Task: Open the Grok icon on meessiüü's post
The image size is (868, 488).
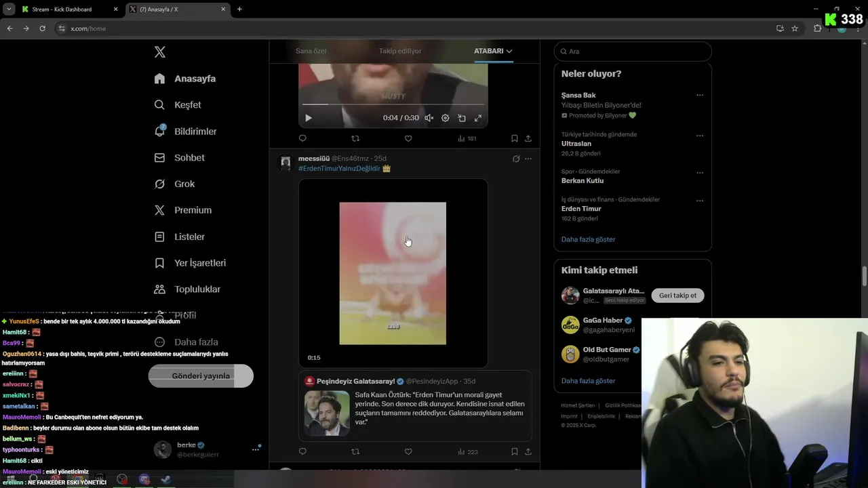Action: tap(516, 159)
